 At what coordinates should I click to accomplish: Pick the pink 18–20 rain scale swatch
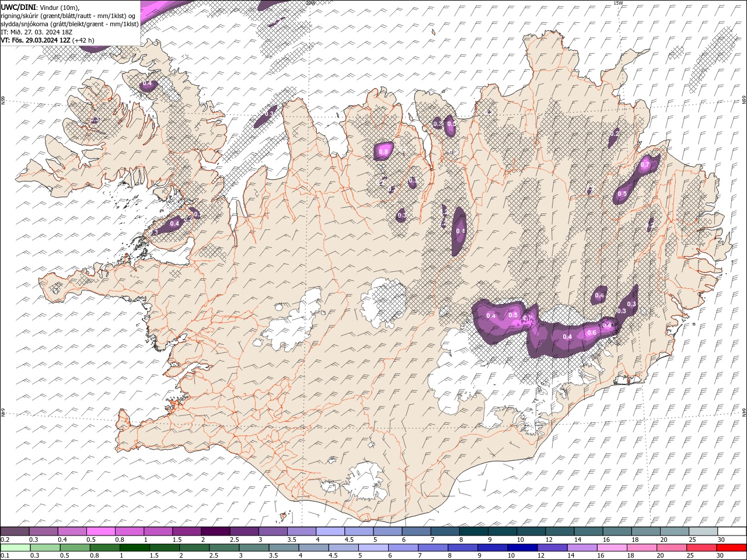642,548
